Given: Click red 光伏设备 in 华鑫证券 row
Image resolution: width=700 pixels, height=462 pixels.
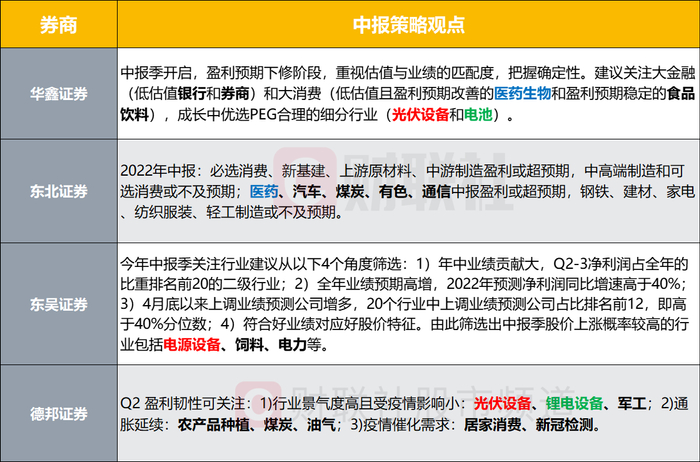Looking at the screenshot, I should pos(420,115).
